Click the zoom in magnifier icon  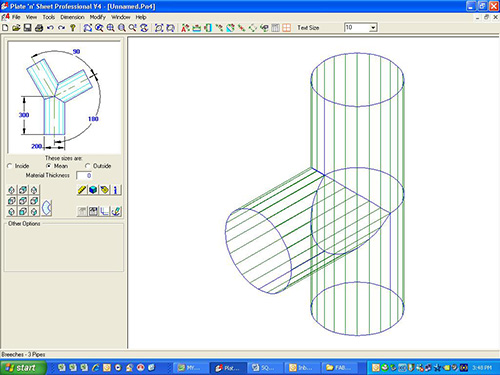(111, 28)
